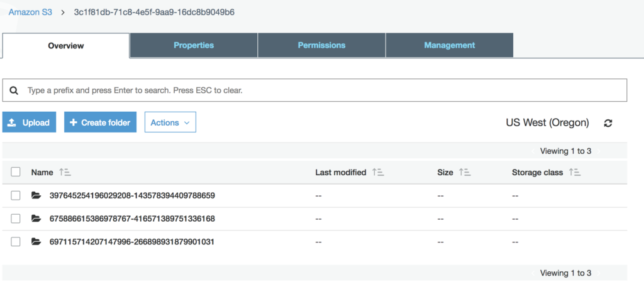
Task: Switch to the Properties tab
Action: [x=194, y=45]
